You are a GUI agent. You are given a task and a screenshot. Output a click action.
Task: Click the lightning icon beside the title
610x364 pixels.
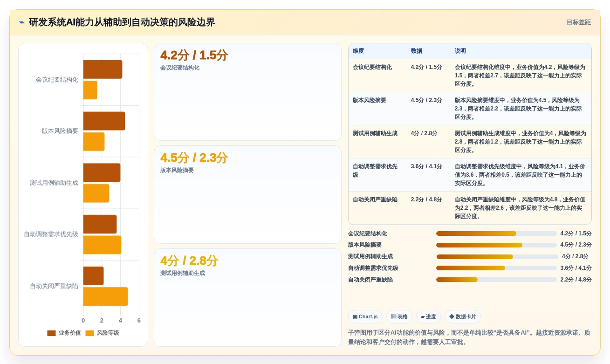22,22
